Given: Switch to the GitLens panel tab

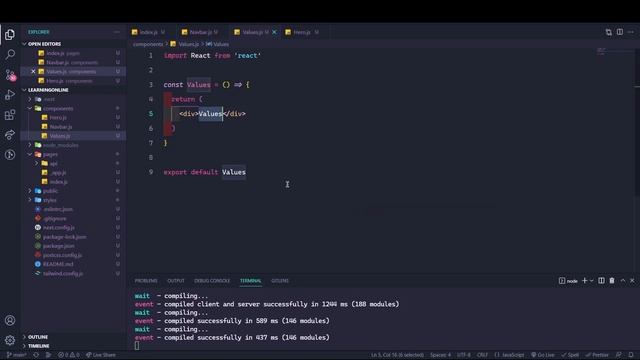Looking at the screenshot, I should (280, 281).
